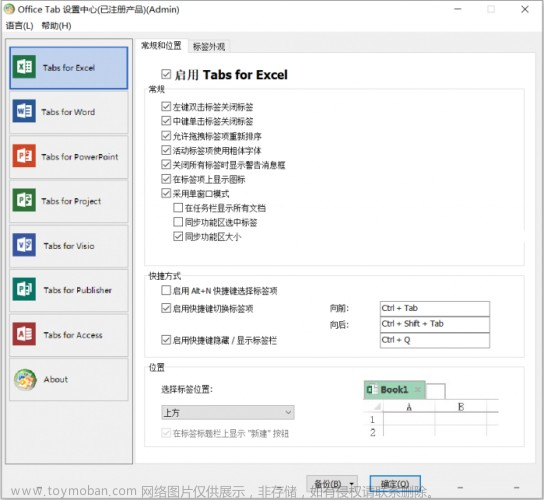Click the 确定(O) button
This screenshot has height=500, width=544.
395,483
